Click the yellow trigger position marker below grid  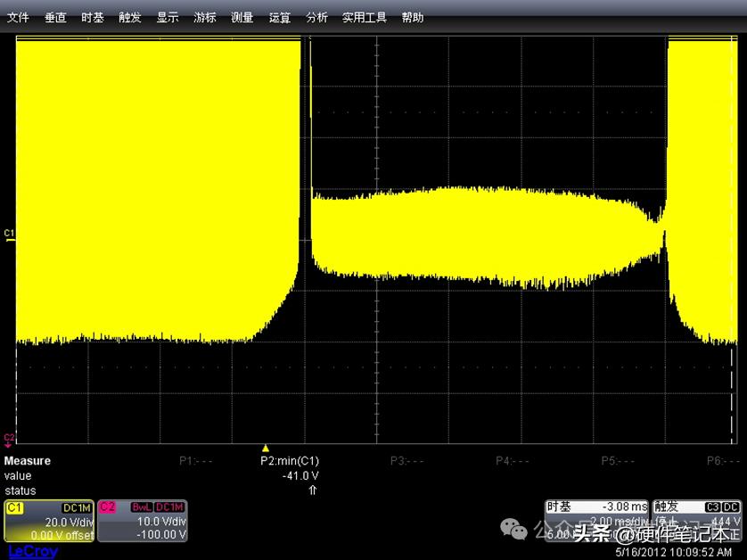pyautogui.click(x=265, y=448)
